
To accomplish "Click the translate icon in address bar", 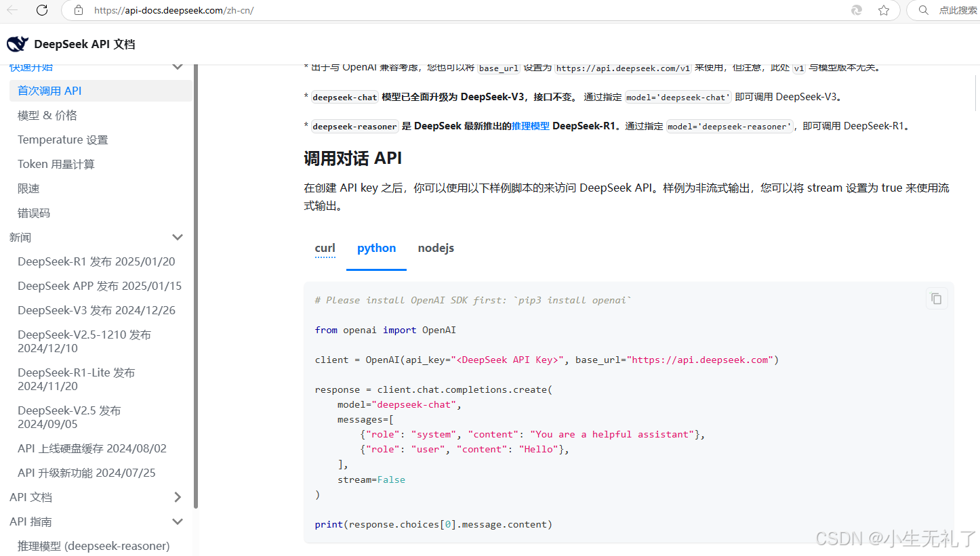I will click(x=856, y=10).
